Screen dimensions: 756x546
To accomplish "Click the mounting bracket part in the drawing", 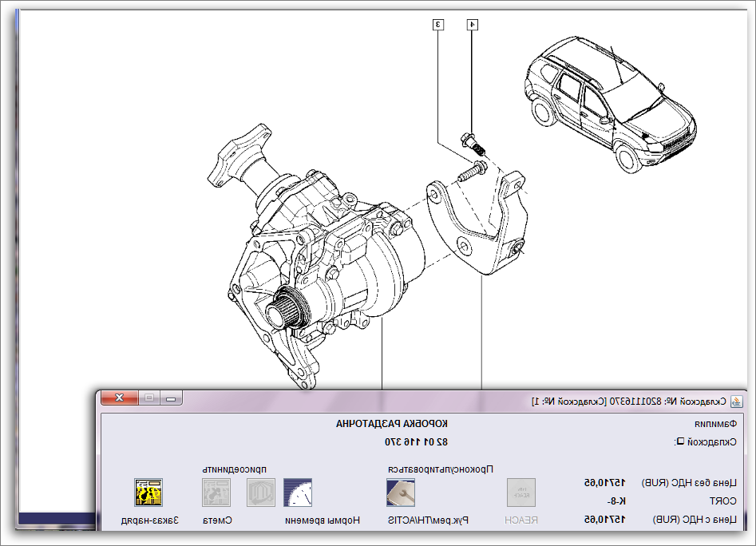I will point(477,223).
